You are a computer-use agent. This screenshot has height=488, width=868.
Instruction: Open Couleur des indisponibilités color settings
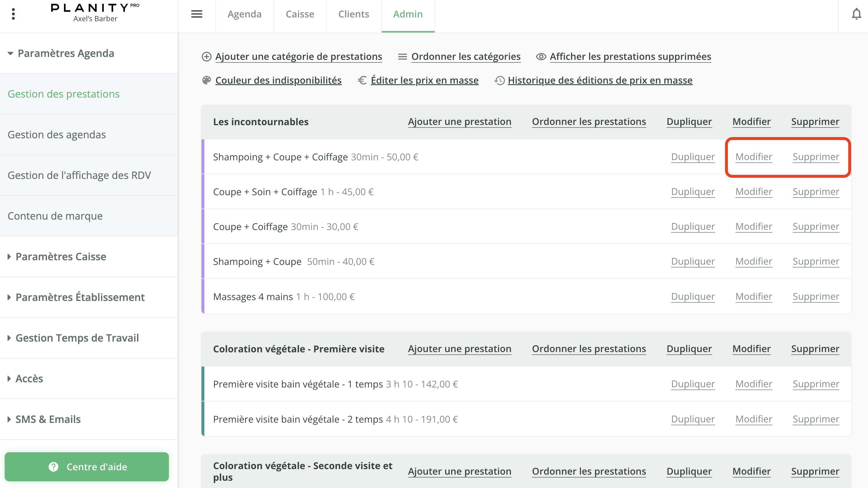point(278,80)
